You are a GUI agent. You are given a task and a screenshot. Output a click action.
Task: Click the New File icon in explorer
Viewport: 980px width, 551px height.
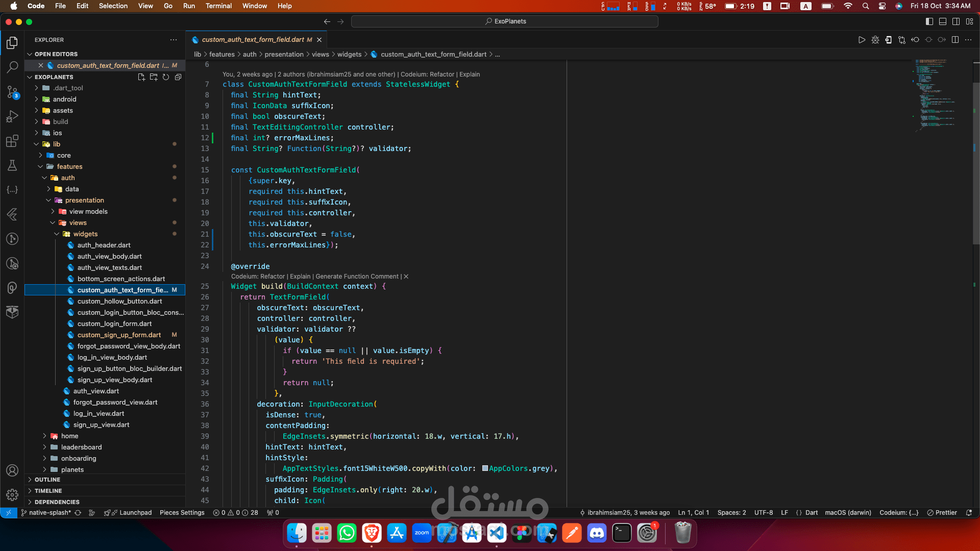(x=141, y=77)
